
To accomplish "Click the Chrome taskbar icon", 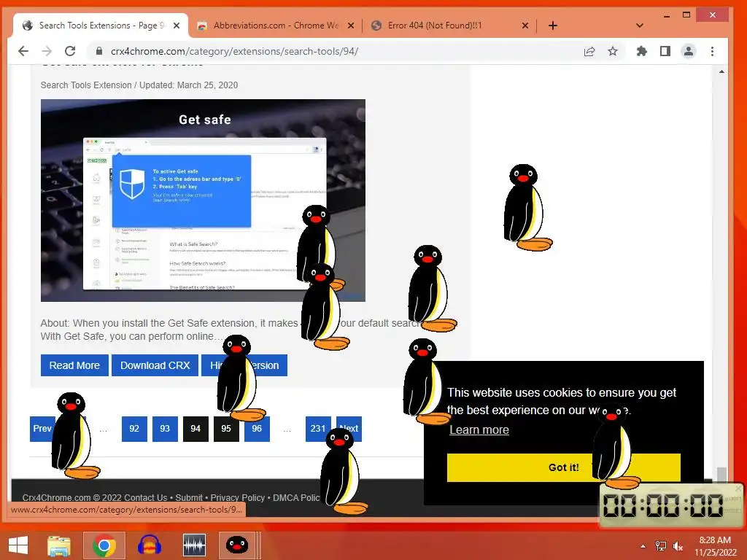I will pos(104,545).
